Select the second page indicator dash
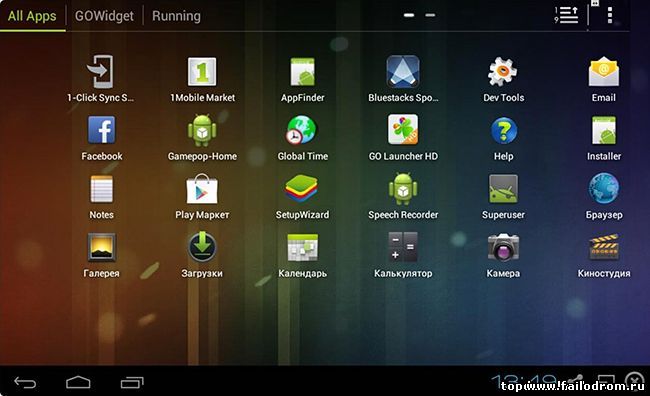 (430, 15)
